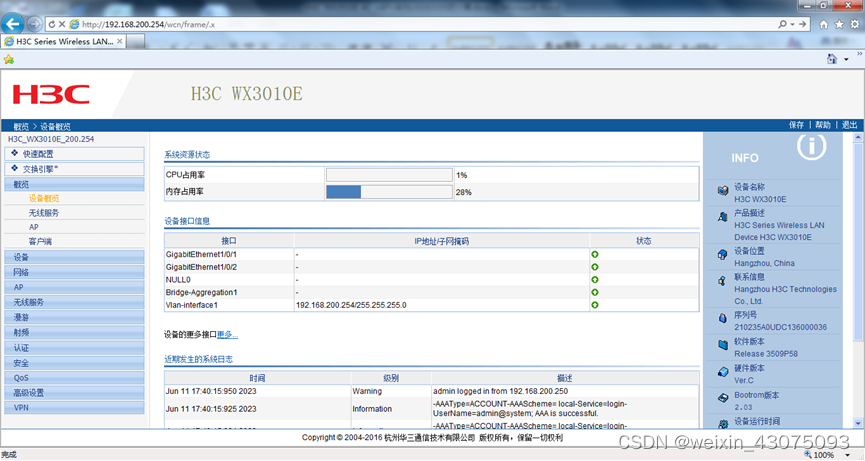The image size is (865, 461).
Task: Click the Bootrom version icon
Action: pyautogui.click(x=723, y=398)
